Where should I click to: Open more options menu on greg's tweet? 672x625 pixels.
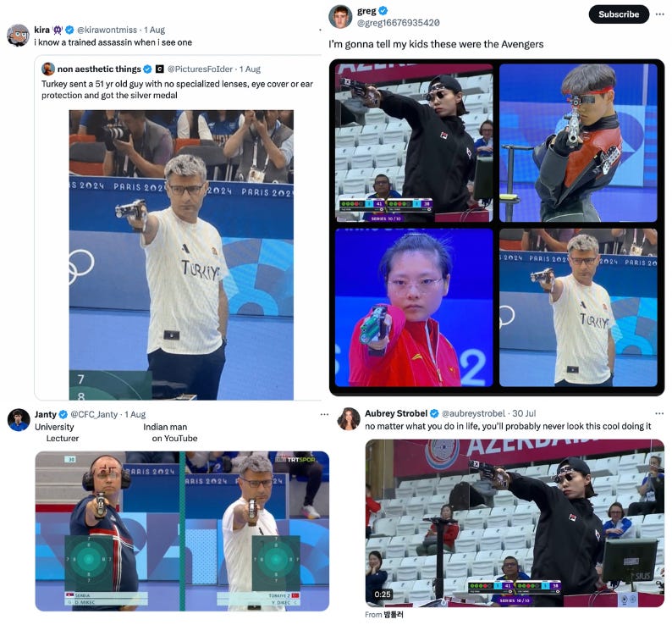660,14
